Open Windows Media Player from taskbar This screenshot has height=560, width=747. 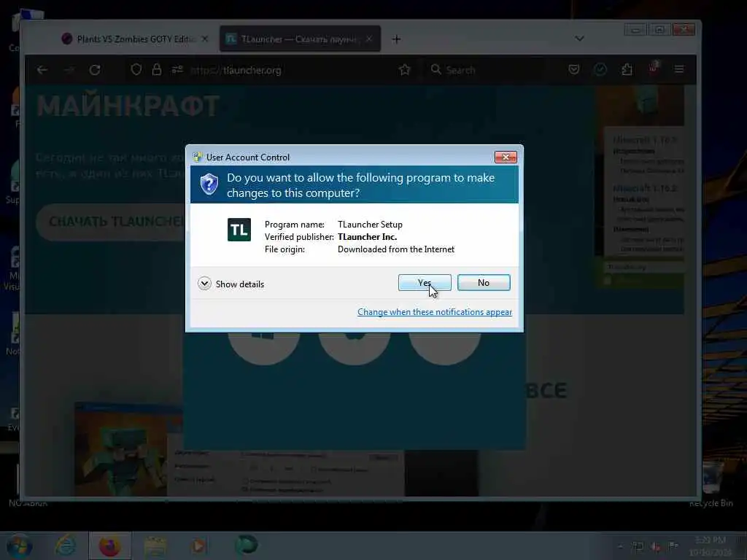(199, 545)
